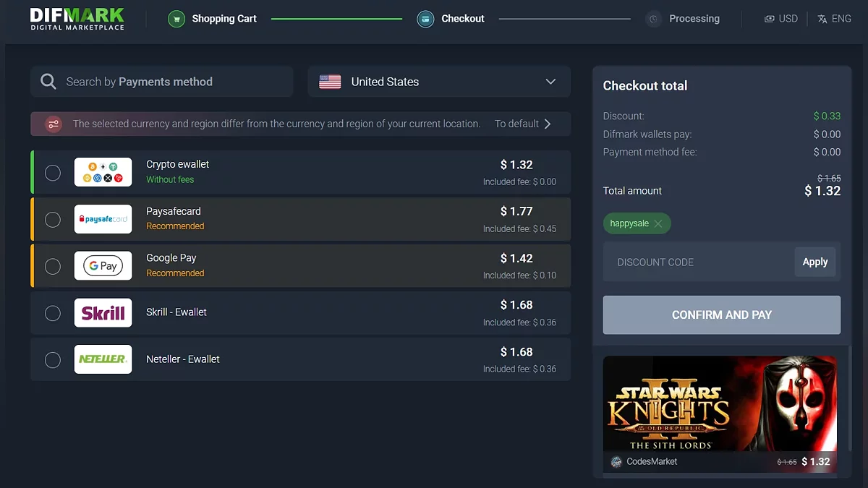This screenshot has height=488, width=868.
Task: Click Apply for the discount code
Action: click(814, 262)
